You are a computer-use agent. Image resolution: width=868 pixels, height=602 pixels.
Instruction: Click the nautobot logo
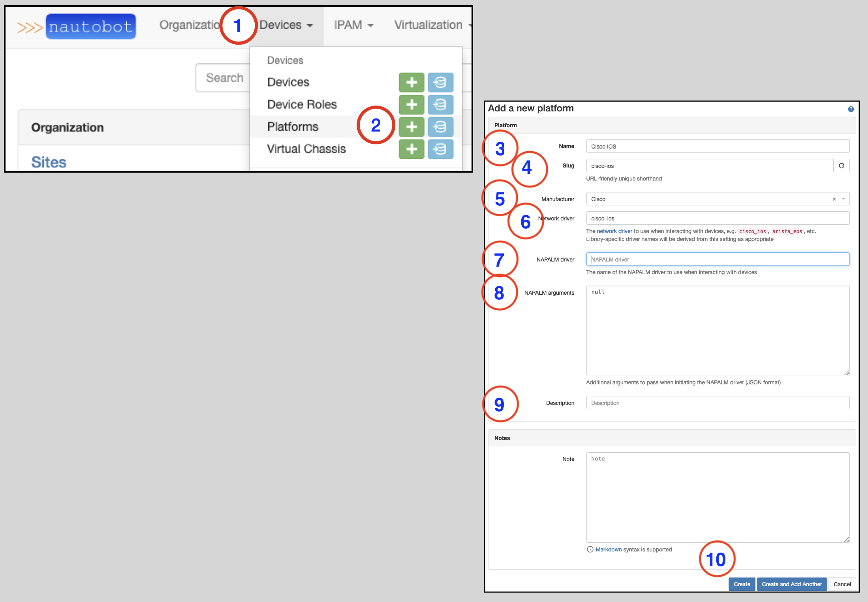[91, 26]
